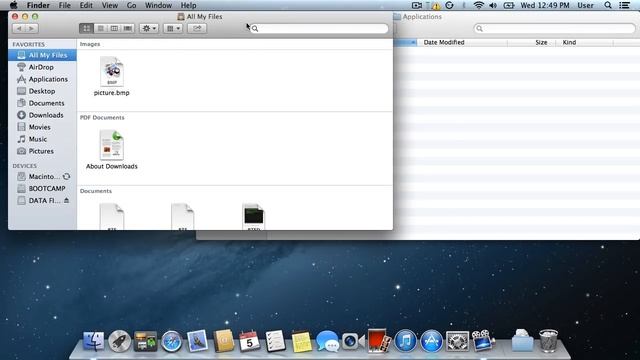Open Messages from the Dock
Image resolution: width=640 pixels, height=360 pixels.
pos(327,341)
